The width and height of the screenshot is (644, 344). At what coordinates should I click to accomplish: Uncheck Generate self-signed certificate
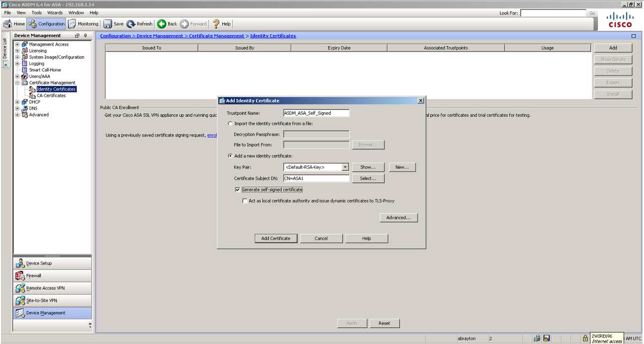(238, 190)
